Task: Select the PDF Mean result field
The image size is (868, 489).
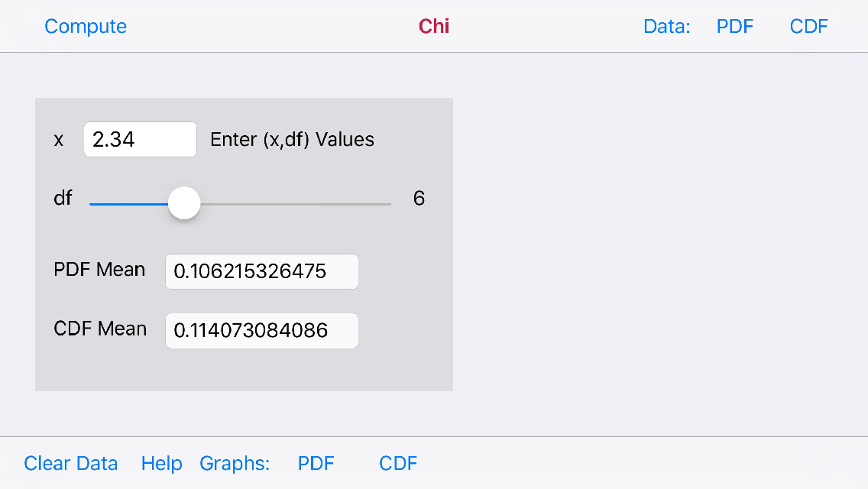Action: 262,271
